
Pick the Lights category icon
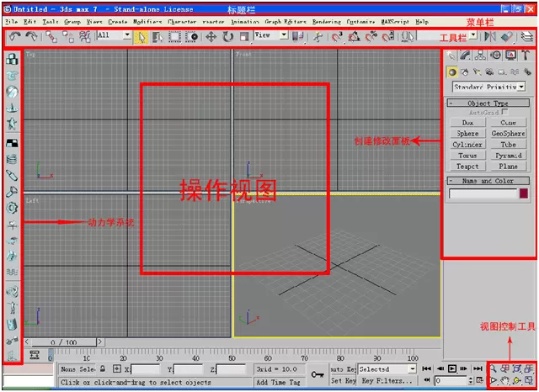coord(478,72)
